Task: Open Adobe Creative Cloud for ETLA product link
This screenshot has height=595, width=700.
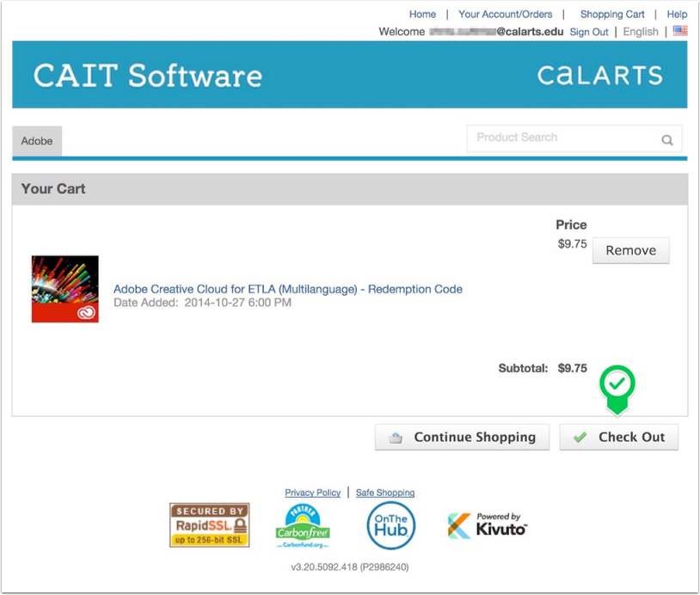Action: 288,289
